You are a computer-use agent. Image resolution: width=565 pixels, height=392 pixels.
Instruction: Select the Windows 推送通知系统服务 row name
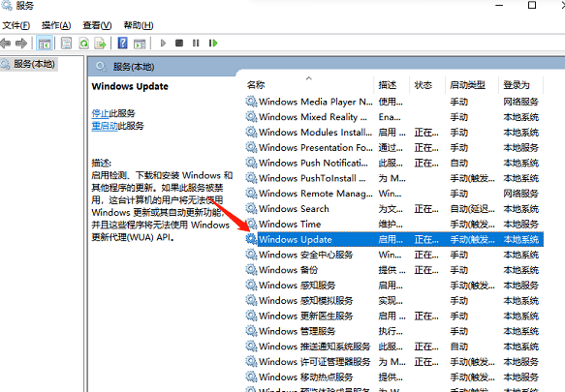point(315,347)
